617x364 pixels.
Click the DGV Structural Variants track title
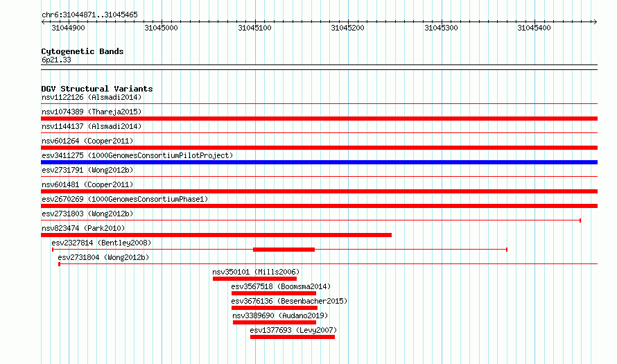pos(97,89)
